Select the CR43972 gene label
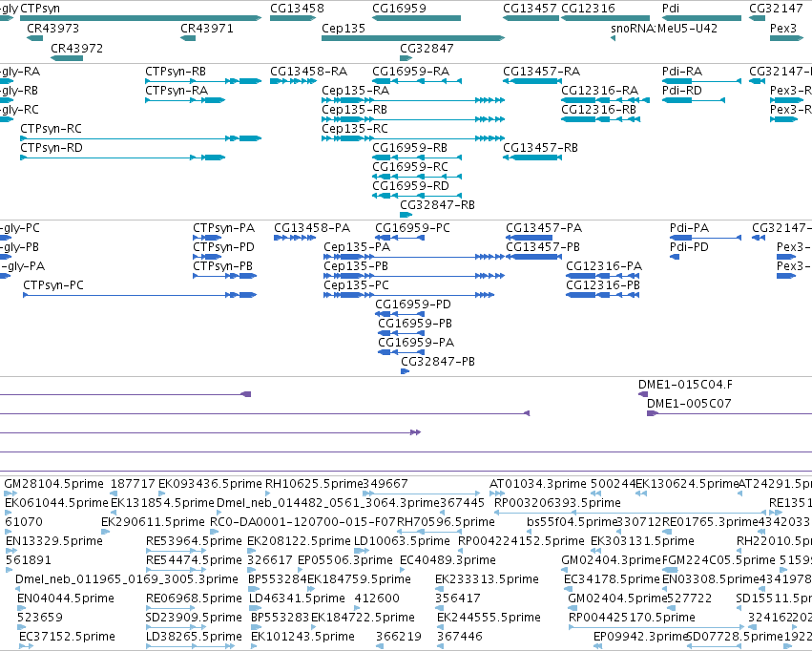 point(76,49)
